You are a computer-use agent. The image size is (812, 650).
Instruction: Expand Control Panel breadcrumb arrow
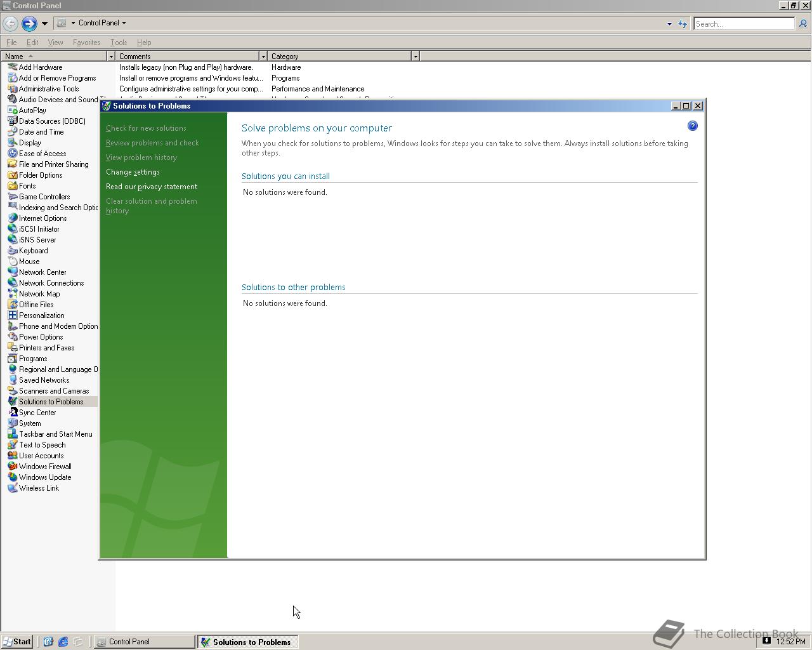tap(124, 23)
